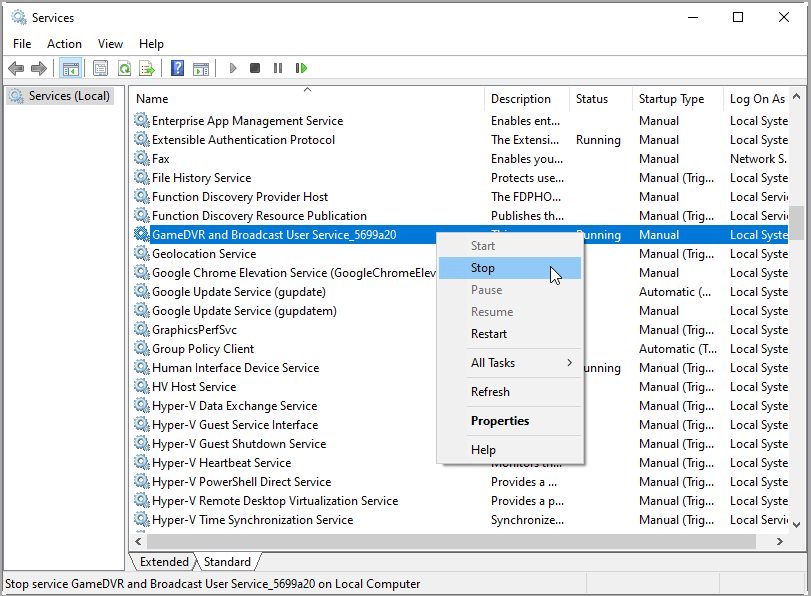Click the Start Service play icon
This screenshot has height=596, width=811.
(233, 68)
